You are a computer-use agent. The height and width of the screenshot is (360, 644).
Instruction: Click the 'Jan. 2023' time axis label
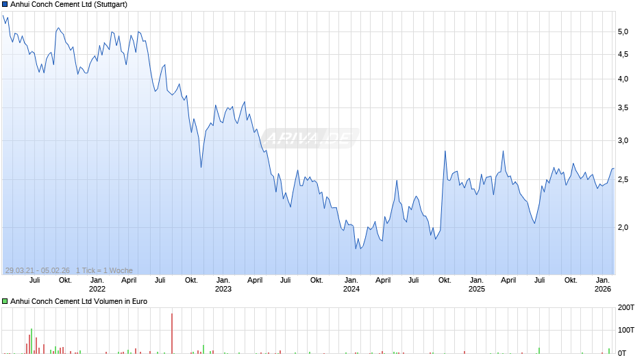[223, 285]
